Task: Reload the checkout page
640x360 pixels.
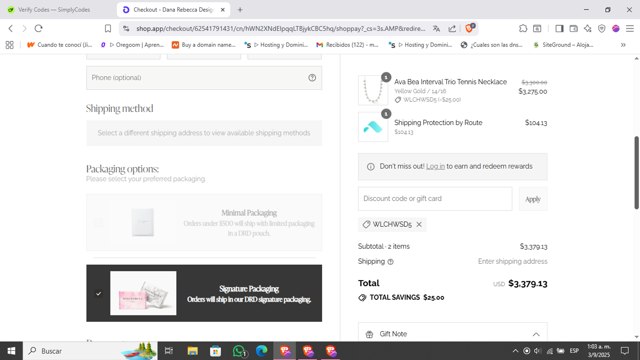Action: click(38, 28)
